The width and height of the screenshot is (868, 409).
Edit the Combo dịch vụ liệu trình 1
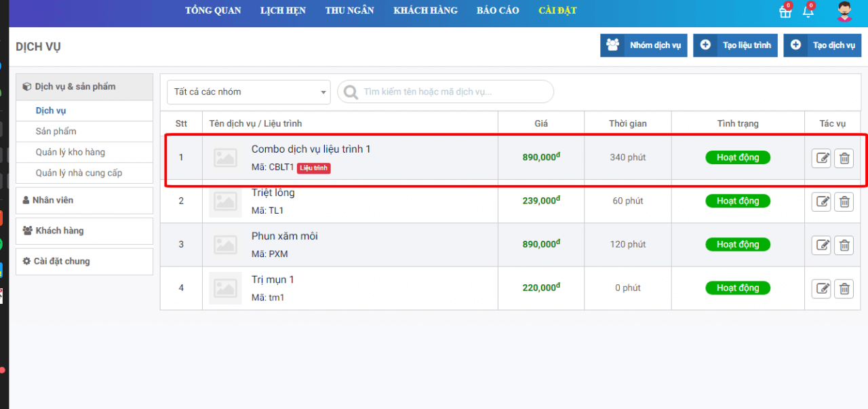point(821,158)
